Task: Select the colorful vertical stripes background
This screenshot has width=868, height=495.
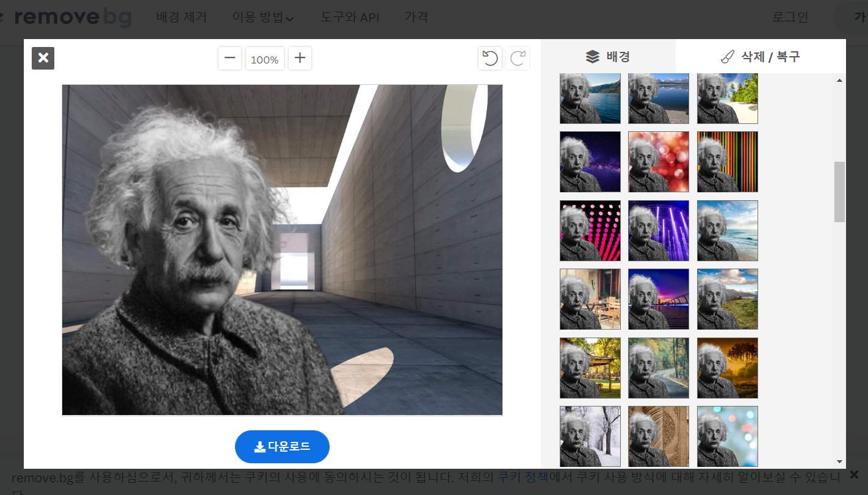Action: coord(728,162)
